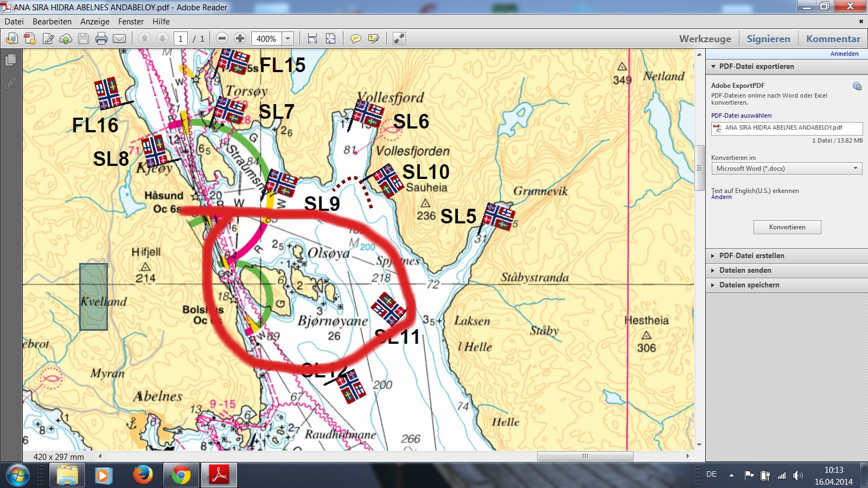Click the fit page width icon
The width and height of the screenshot is (868, 488).
coord(312,38)
